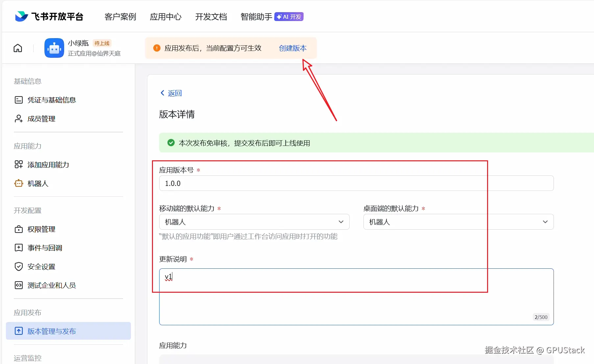Click the AI 开发 badge
Image resolution: width=594 pixels, height=364 pixels.
point(289,17)
